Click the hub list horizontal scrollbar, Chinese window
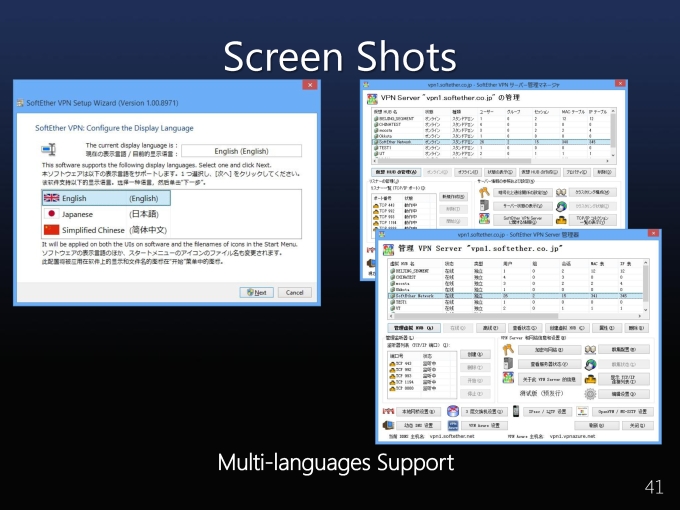Image resolution: width=680 pixels, height=510 pixels. click(x=515, y=316)
